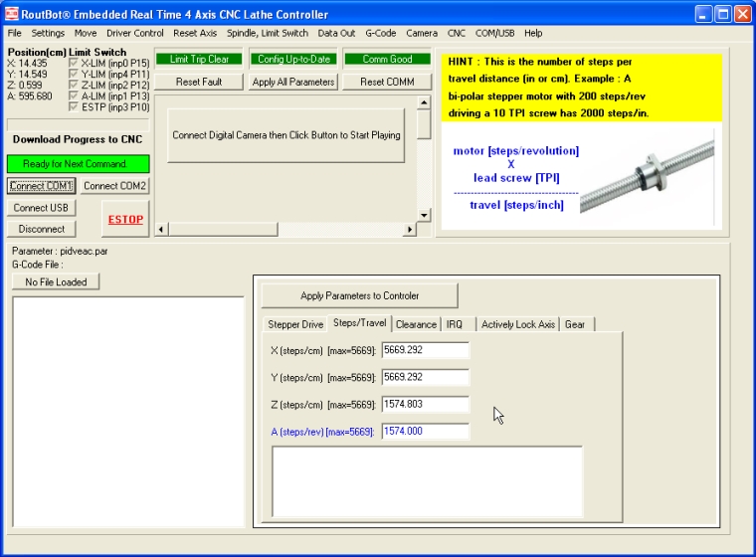Switch to the Actively Lock Axis tab
This screenshot has height=557, width=756.
[x=518, y=324]
